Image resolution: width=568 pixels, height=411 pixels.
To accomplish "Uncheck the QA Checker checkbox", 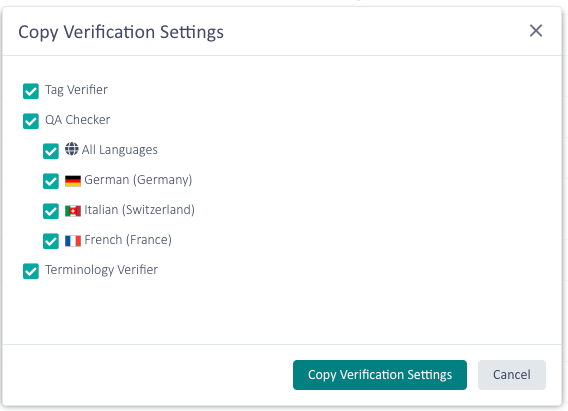I will coord(31,121).
